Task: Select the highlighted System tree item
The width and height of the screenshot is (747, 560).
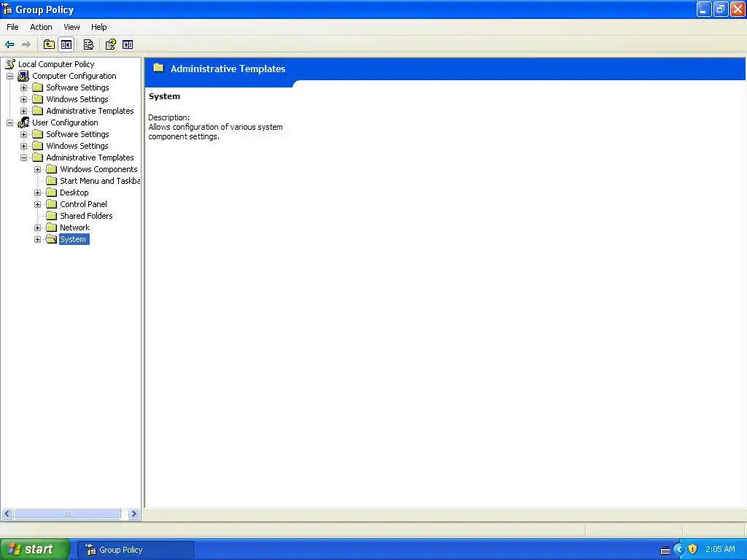Action: point(73,239)
